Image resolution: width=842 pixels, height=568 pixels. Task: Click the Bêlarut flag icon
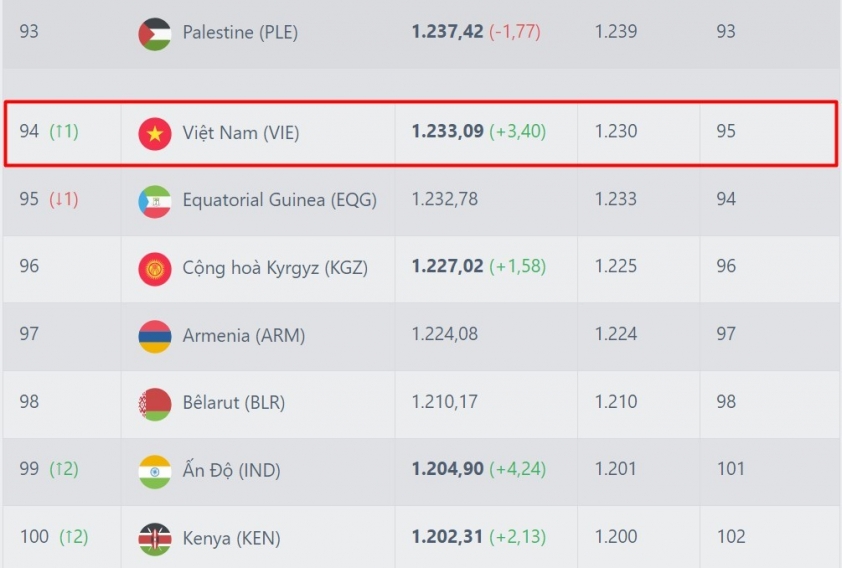point(155,404)
